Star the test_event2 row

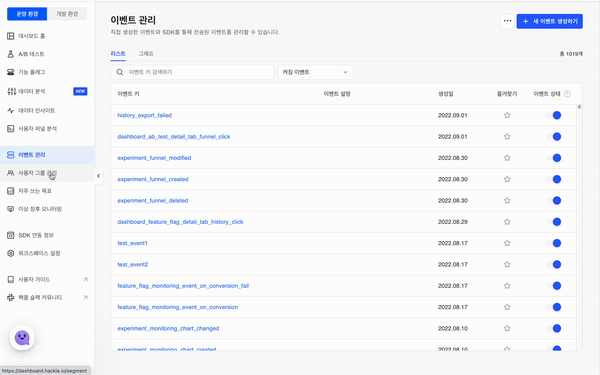tap(507, 264)
